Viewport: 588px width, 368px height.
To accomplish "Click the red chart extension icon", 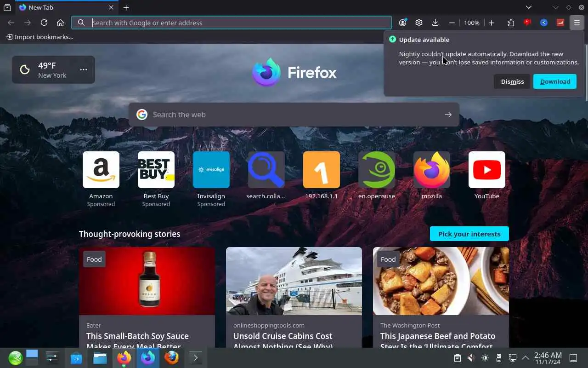I will coord(560,23).
